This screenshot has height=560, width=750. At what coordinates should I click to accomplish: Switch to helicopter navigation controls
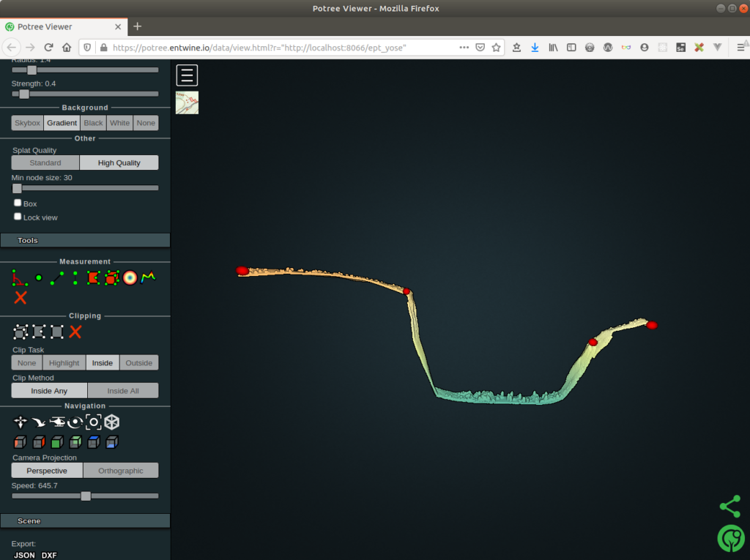[57, 422]
